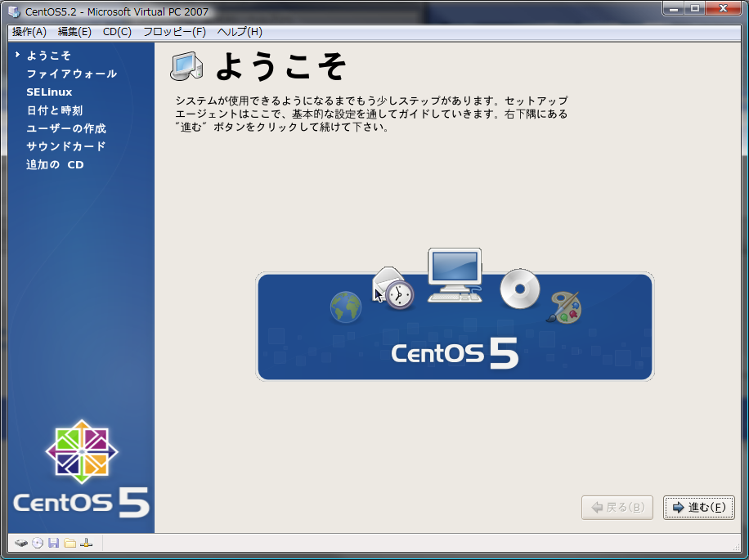Viewport: 749px width, 560px height.
Task: Open the ヘルプ(H) menu
Action: 240,32
